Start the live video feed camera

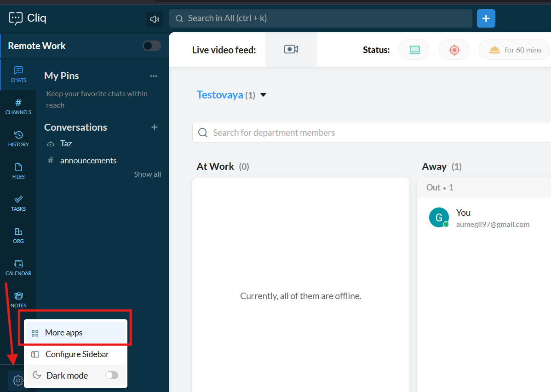[291, 50]
